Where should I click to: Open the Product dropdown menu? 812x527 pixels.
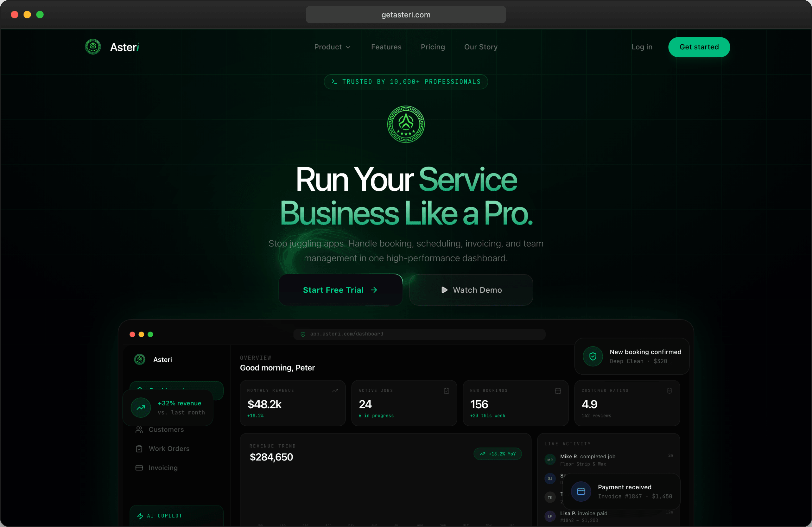click(x=332, y=47)
